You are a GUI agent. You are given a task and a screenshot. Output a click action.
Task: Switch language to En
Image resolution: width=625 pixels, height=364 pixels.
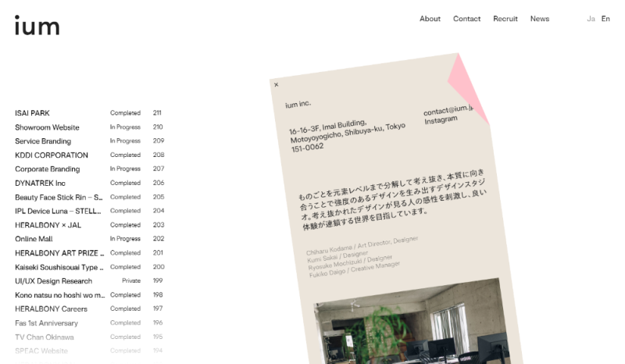[x=605, y=19]
